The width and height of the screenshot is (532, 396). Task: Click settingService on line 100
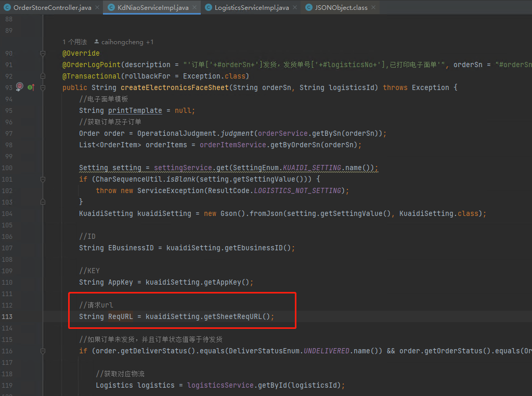(x=183, y=168)
